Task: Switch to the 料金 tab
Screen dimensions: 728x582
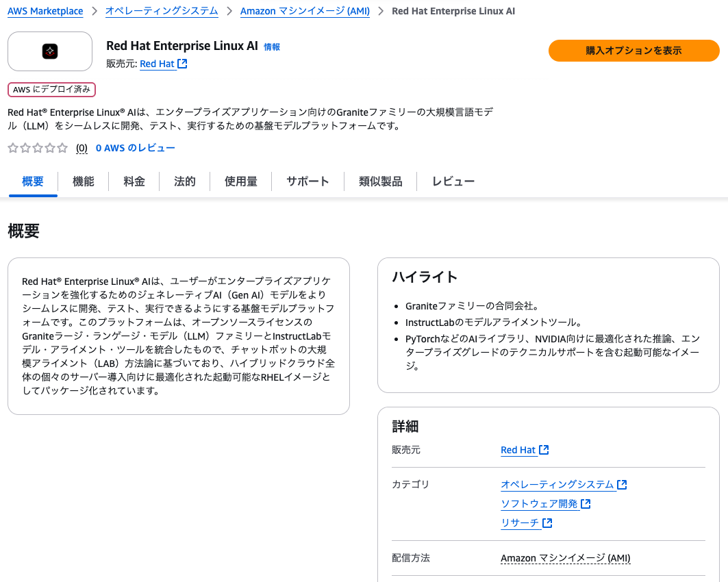Action: tap(134, 181)
